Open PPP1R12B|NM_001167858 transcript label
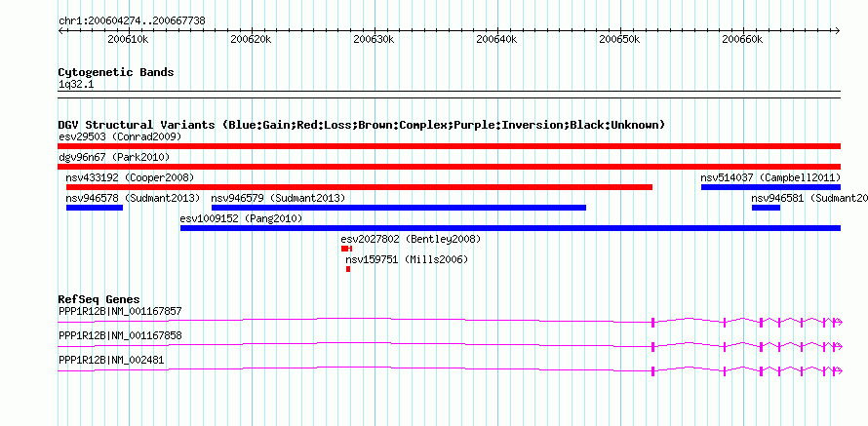The width and height of the screenshot is (868, 426). (120, 335)
